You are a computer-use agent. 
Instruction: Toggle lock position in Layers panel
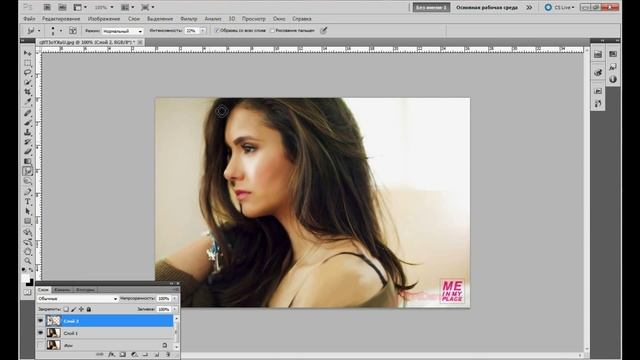tap(81, 309)
